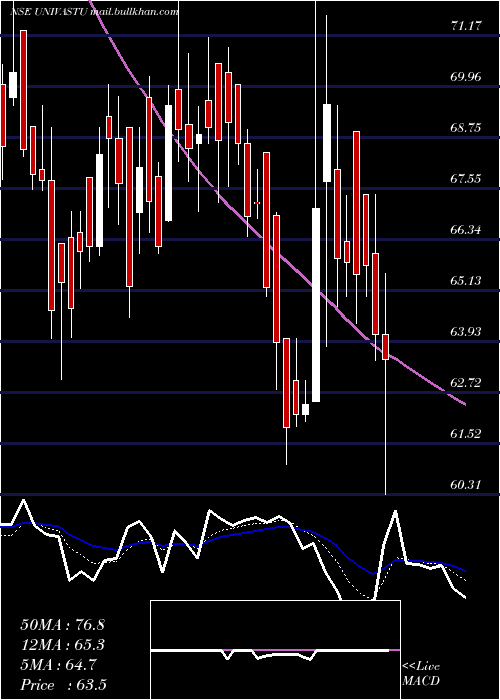Image resolution: width=500 pixels, height=700 pixels.
Task: Click the 71.17 price axis label
Action: point(466,26)
